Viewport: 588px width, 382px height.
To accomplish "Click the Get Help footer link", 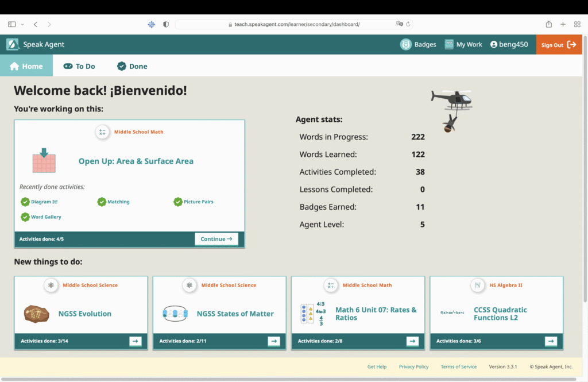I will (377, 366).
